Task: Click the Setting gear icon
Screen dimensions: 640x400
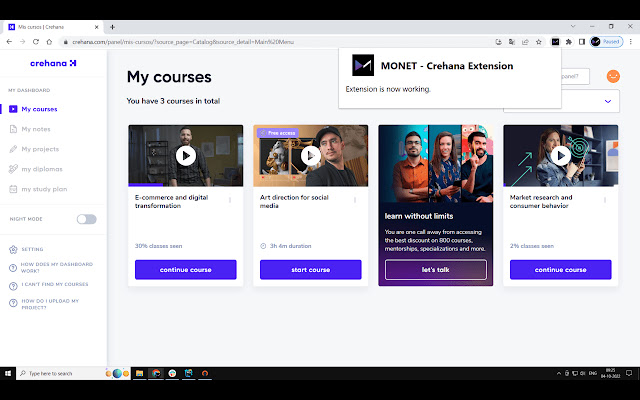Action: [13, 249]
